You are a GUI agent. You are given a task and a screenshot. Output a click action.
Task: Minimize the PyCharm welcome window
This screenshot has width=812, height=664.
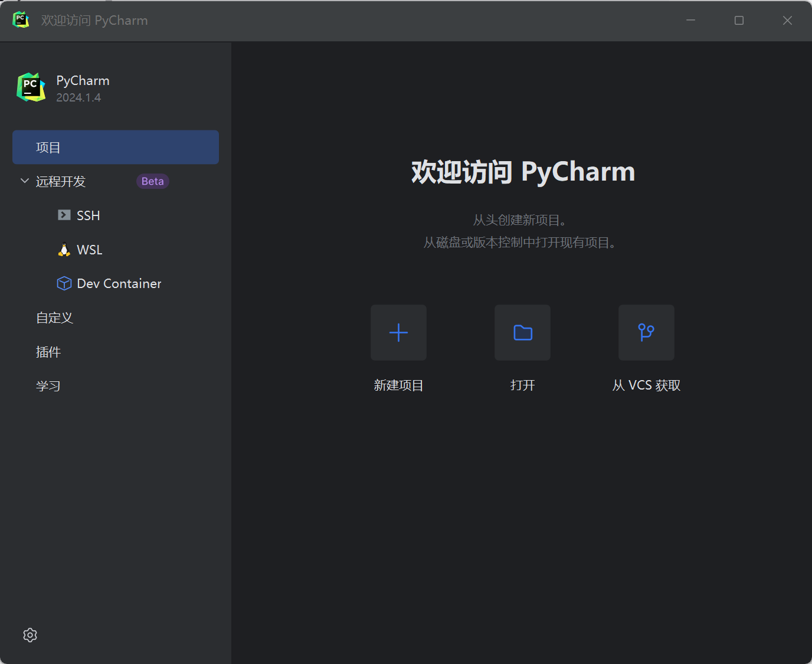690,20
